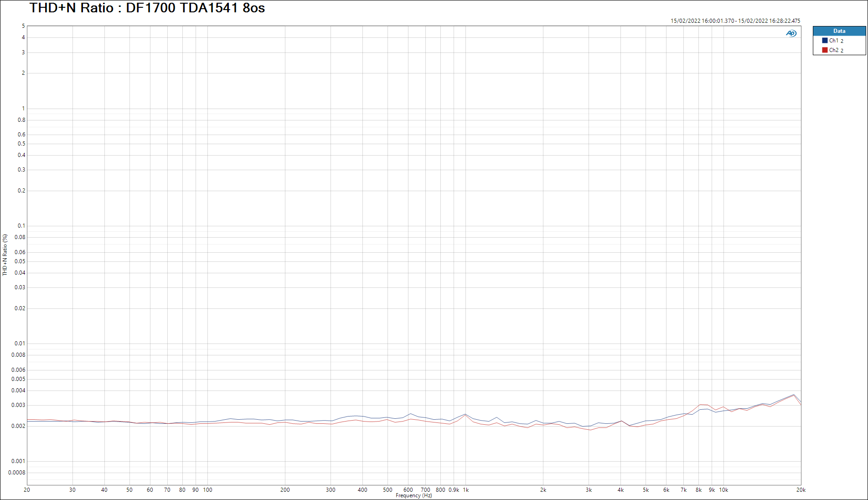868x500 pixels.
Task: Click the 20 tick at frequency axis start
Action: pos(27,490)
